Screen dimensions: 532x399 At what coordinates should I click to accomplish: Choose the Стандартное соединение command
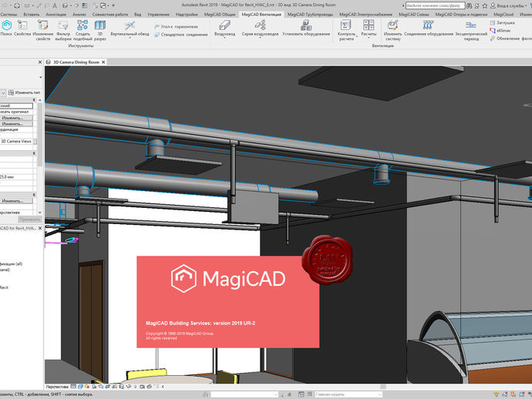tap(181, 35)
